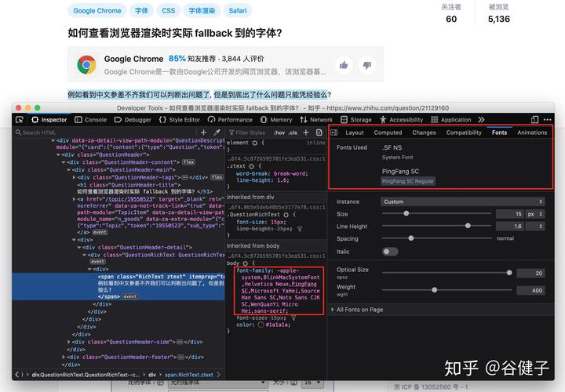Toggle print media simulation icon
The image size is (565, 392).
point(319,132)
